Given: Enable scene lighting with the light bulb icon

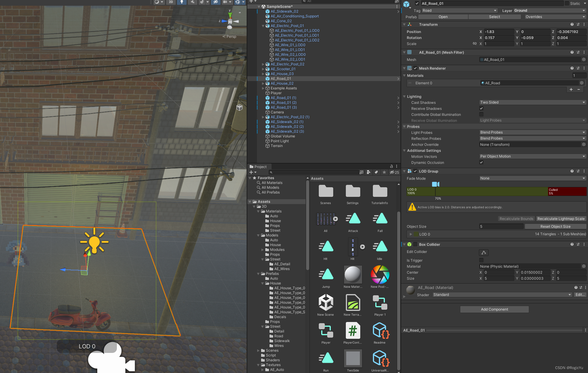Looking at the screenshot, I should point(181,2).
